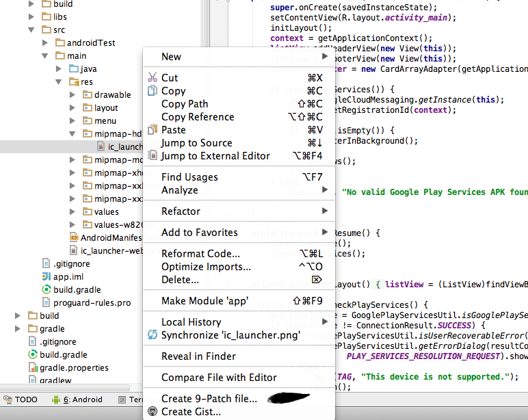
Task: Click the app build.gradle green icon
Action: pos(46,289)
